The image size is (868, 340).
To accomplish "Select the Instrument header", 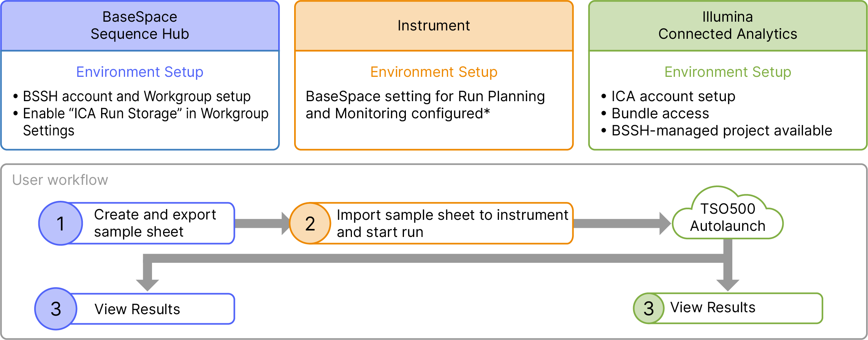I will pos(434,25).
